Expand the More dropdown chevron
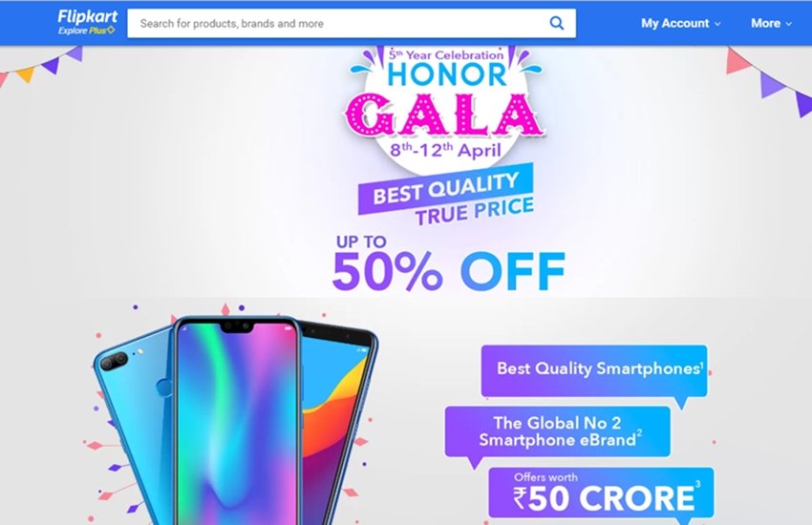Image resolution: width=812 pixels, height=525 pixels. point(789,24)
